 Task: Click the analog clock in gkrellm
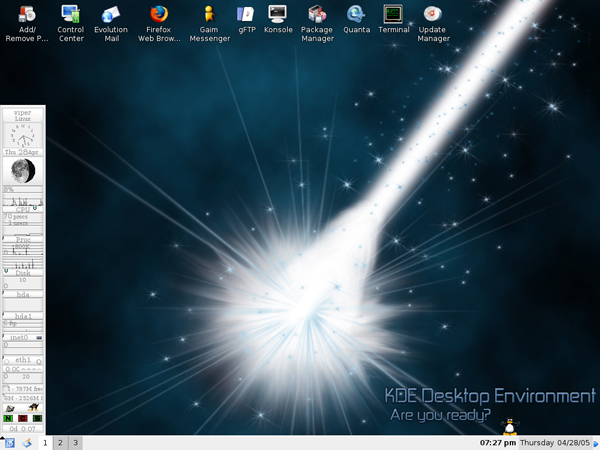(23, 135)
